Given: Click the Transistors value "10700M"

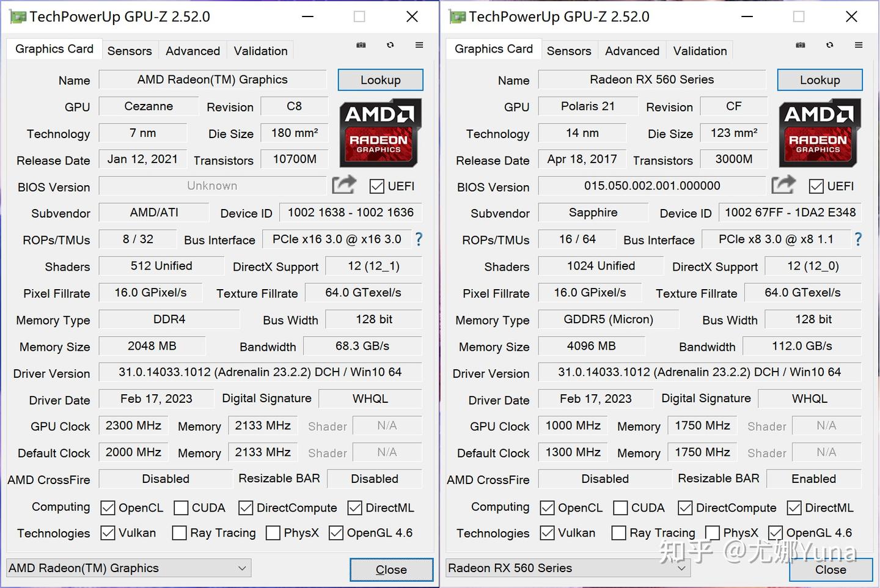Looking at the screenshot, I should 295,159.
